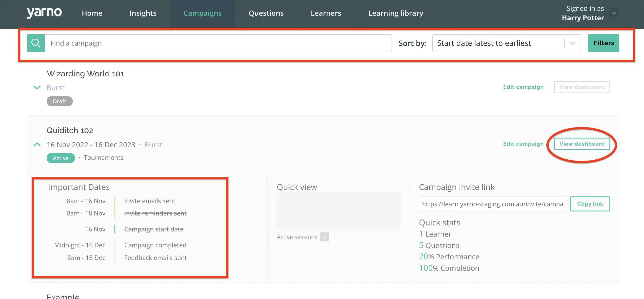Click the Wizarding World 101 title
Screen dimensions: 644x299
(85, 73)
